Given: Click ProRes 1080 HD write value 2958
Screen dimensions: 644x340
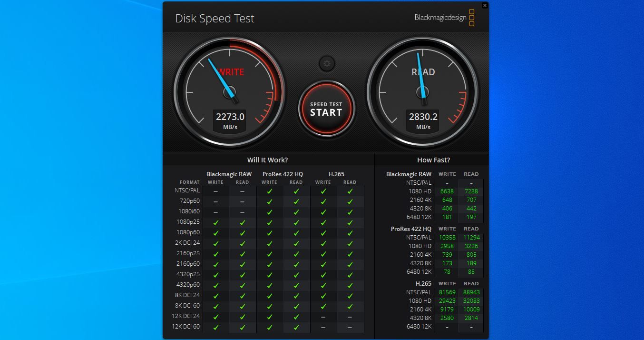Looking at the screenshot, I should click(x=447, y=246).
